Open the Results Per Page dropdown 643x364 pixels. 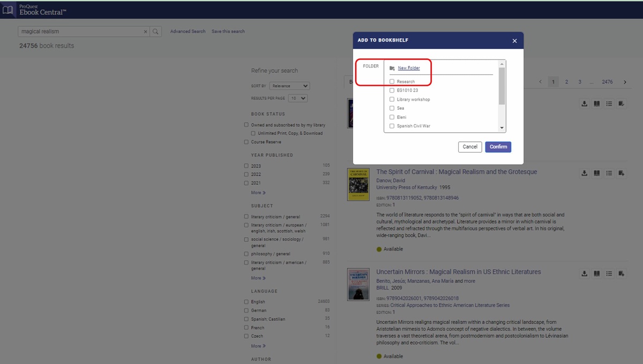tap(297, 98)
